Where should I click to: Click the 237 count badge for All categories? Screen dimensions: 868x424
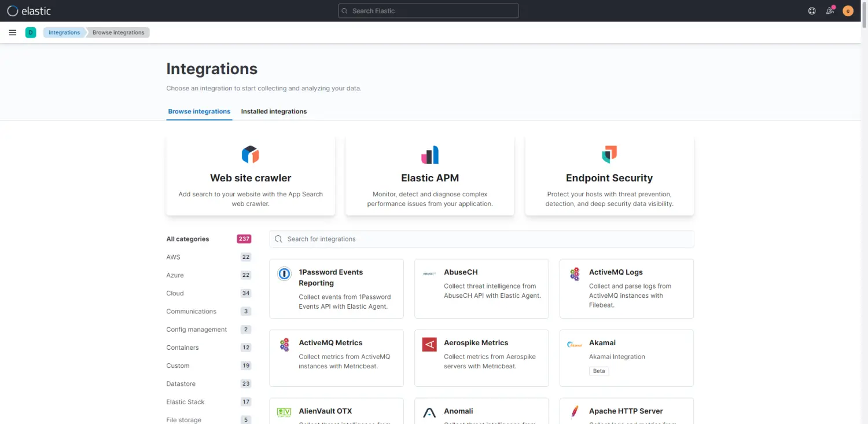[x=244, y=239]
